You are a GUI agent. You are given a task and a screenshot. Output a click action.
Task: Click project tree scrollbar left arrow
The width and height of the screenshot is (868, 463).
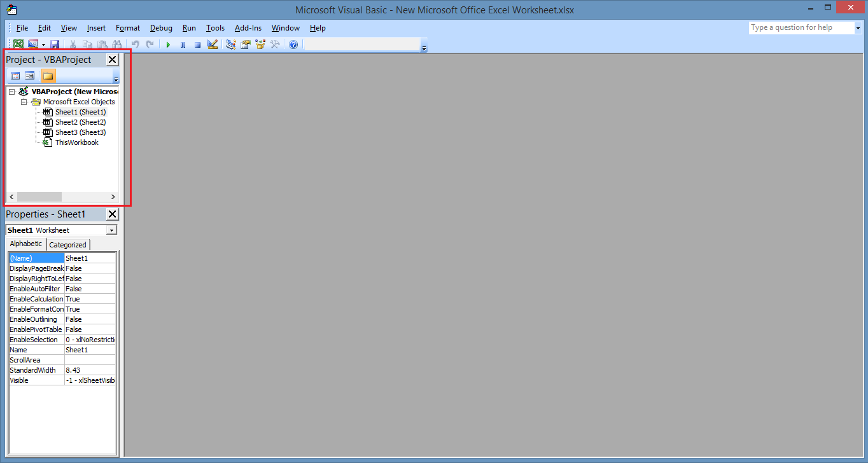pos(11,197)
